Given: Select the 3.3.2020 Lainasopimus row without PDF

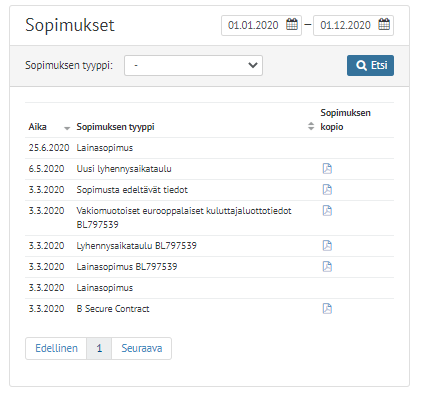Looking at the screenshot, I should 209,288.
